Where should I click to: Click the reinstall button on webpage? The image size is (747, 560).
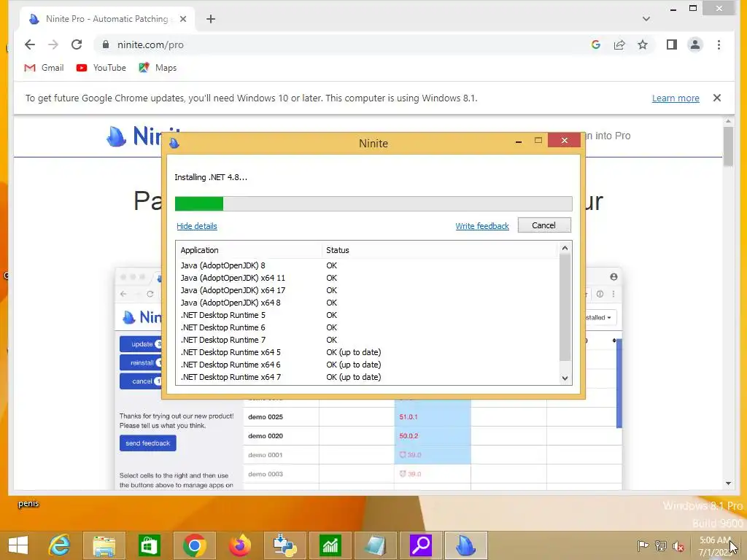(x=141, y=363)
